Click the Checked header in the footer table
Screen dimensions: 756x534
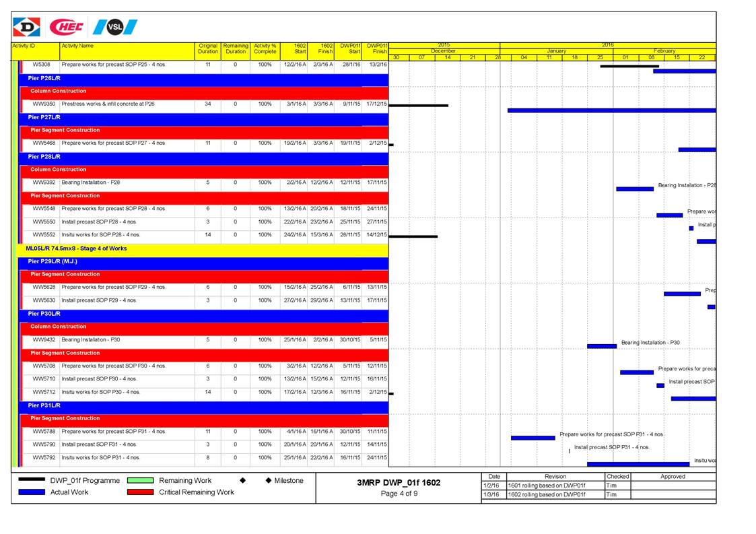[617, 477]
